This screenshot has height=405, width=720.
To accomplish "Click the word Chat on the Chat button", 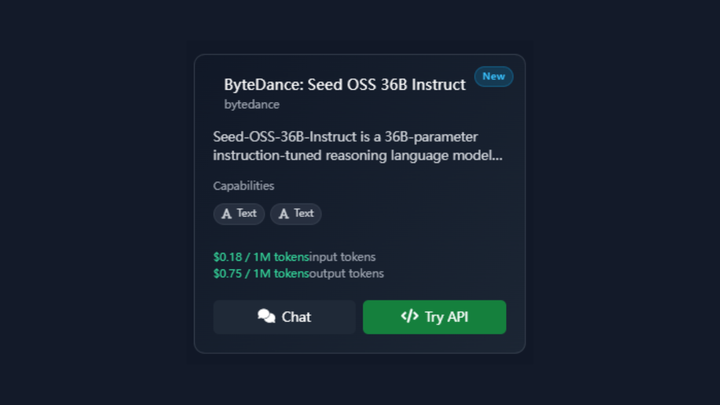I will [x=296, y=317].
